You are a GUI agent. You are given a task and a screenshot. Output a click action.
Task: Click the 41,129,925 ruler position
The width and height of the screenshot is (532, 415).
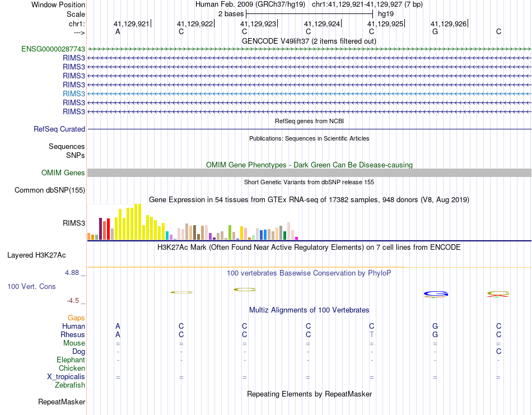point(385,24)
